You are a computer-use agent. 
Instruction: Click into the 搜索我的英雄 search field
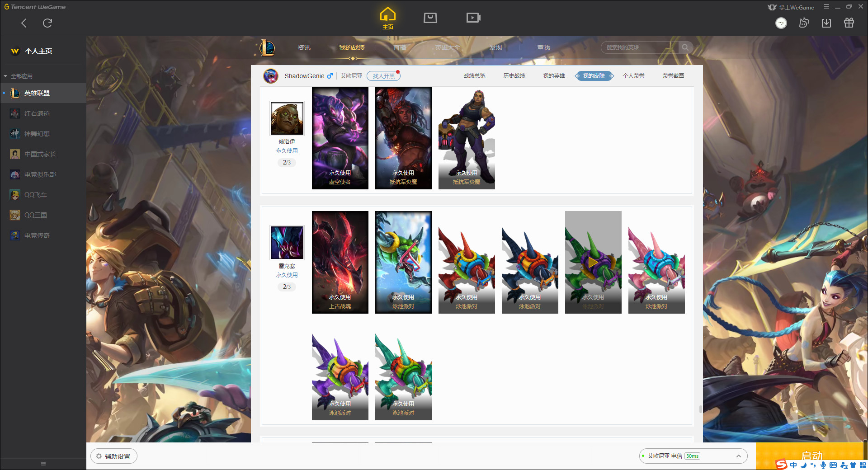tap(639, 47)
